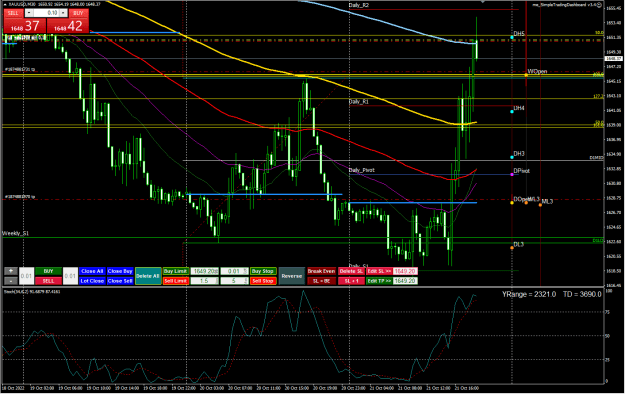Click the Delete SL button
The height and width of the screenshot is (394, 625).
351,271
